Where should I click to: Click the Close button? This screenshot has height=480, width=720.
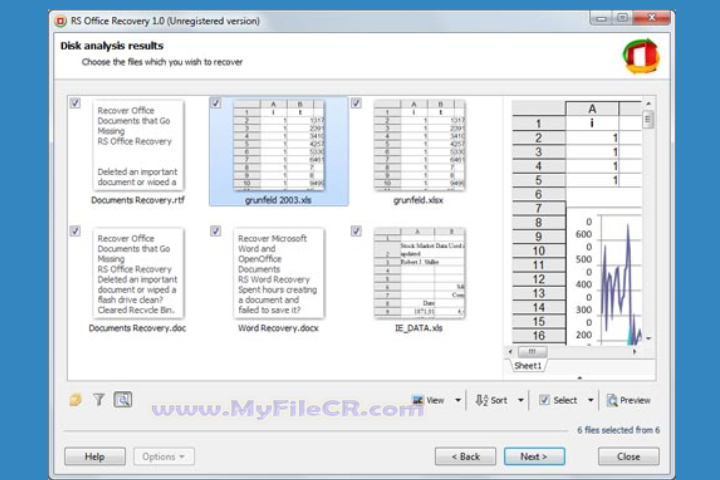click(628, 457)
